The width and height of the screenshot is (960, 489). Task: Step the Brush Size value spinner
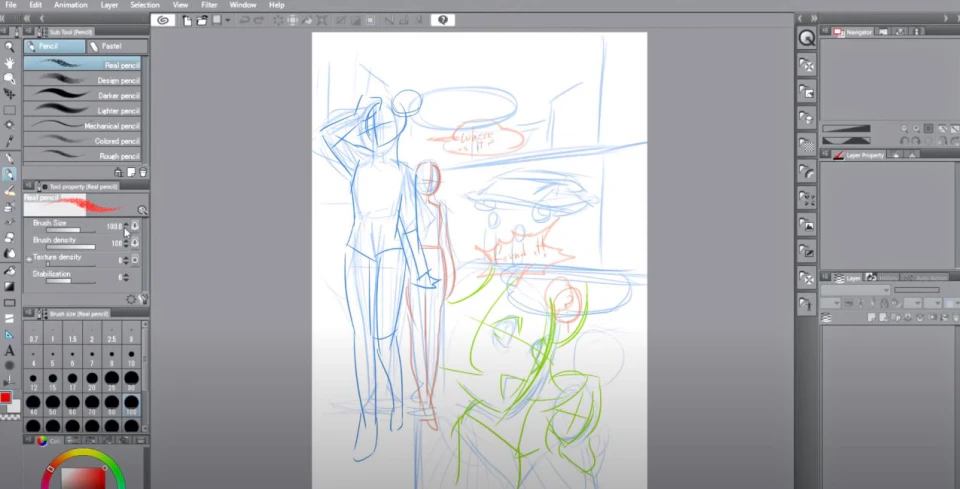(126, 226)
